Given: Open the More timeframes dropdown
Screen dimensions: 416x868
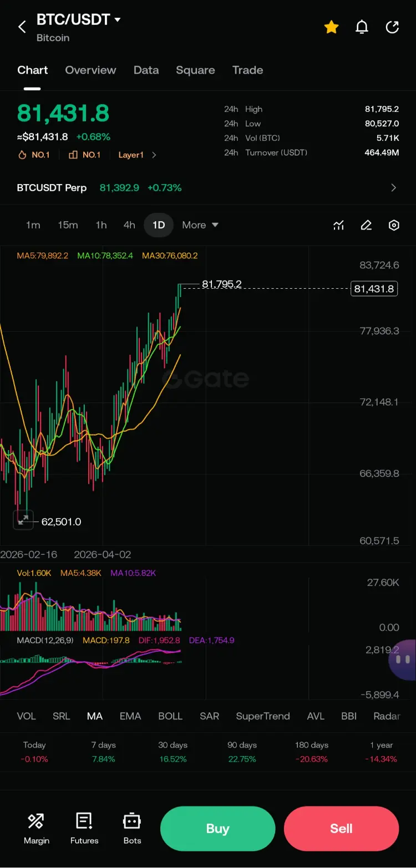Looking at the screenshot, I should coord(200,225).
